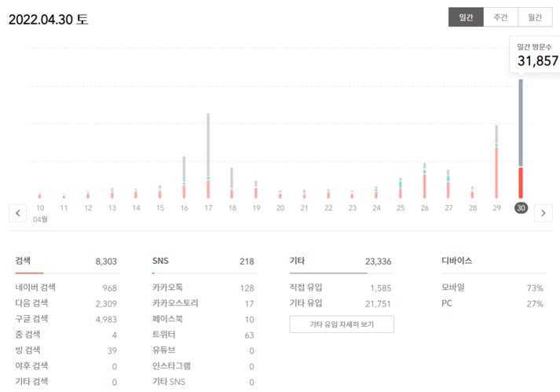Click the 모바일 device row

[493, 288]
